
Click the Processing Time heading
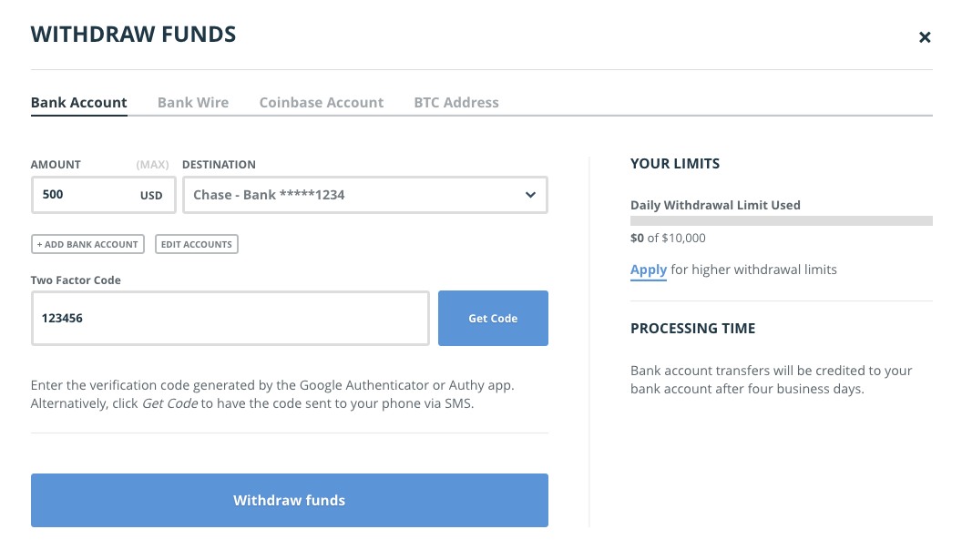click(692, 329)
